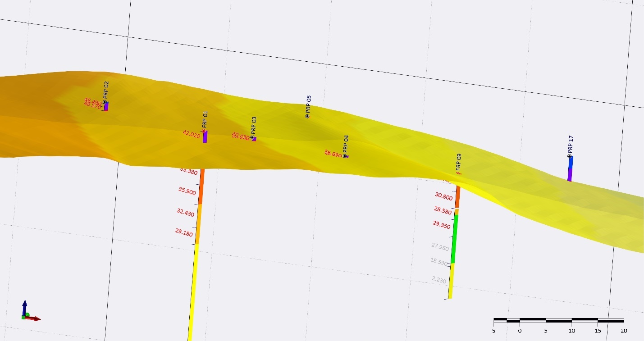
Task: Select the grey 27.960 value
Action: pos(440,247)
